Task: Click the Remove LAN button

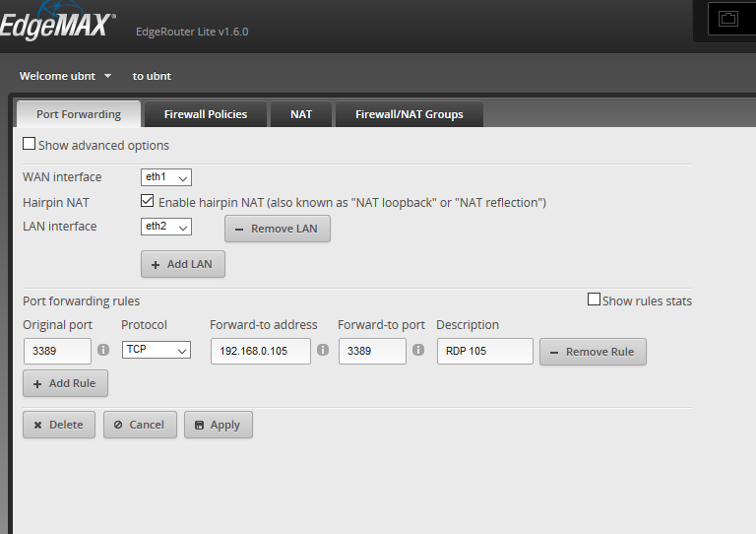Action: [x=278, y=229]
